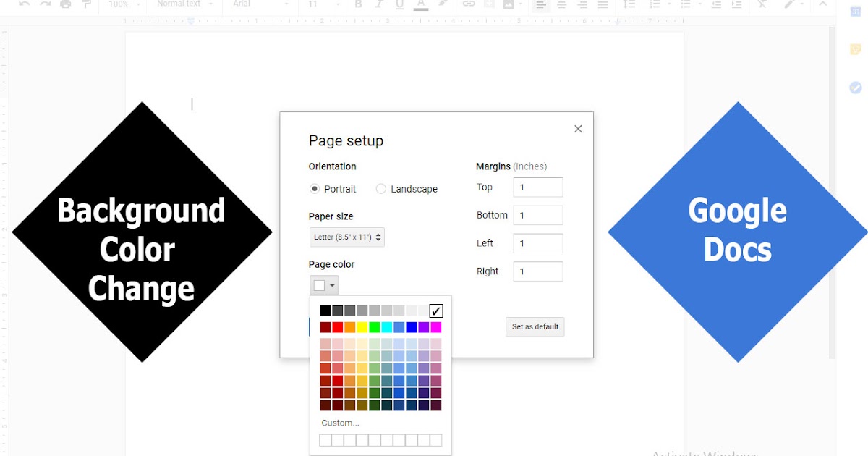Toggle the Page color dropdown button

point(324,285)
